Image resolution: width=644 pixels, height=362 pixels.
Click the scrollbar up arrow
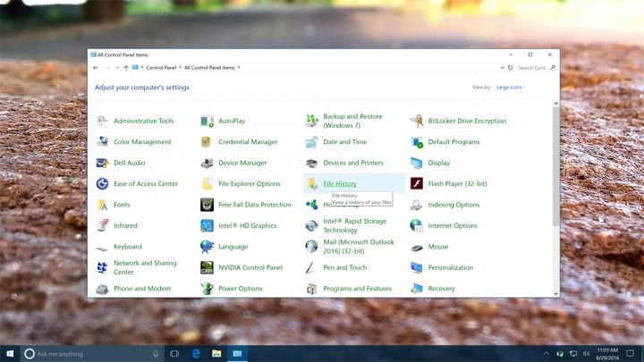555,104
